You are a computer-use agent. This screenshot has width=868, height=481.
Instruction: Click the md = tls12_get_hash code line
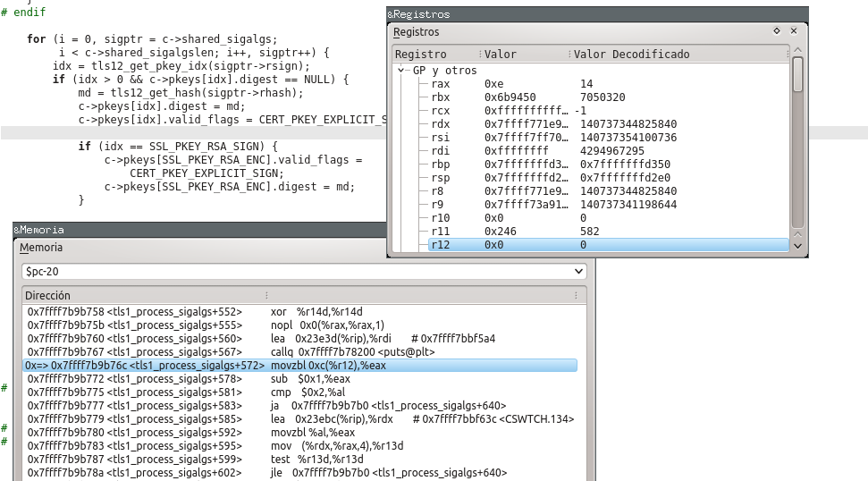click(190, 93)
